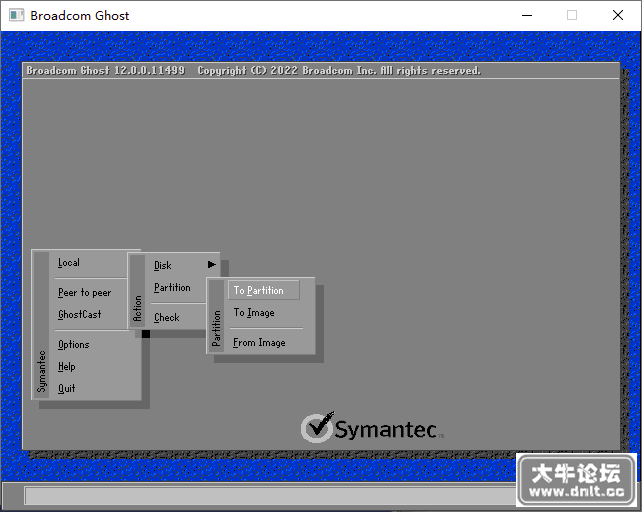The image size is (642, 512).
Task: Open the Options menu entry
Action: tap(73, 344)
